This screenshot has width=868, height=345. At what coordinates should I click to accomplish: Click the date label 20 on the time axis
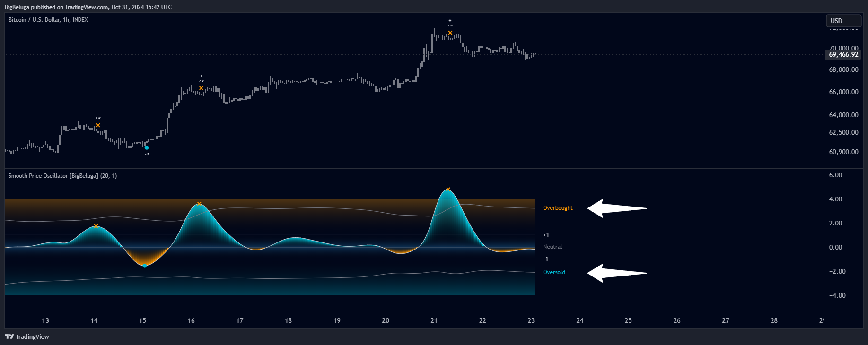click(386, 320)
